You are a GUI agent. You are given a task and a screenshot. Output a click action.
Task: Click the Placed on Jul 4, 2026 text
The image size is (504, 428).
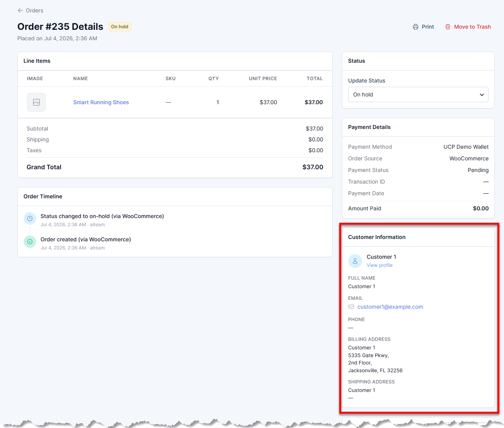(57, 38)
